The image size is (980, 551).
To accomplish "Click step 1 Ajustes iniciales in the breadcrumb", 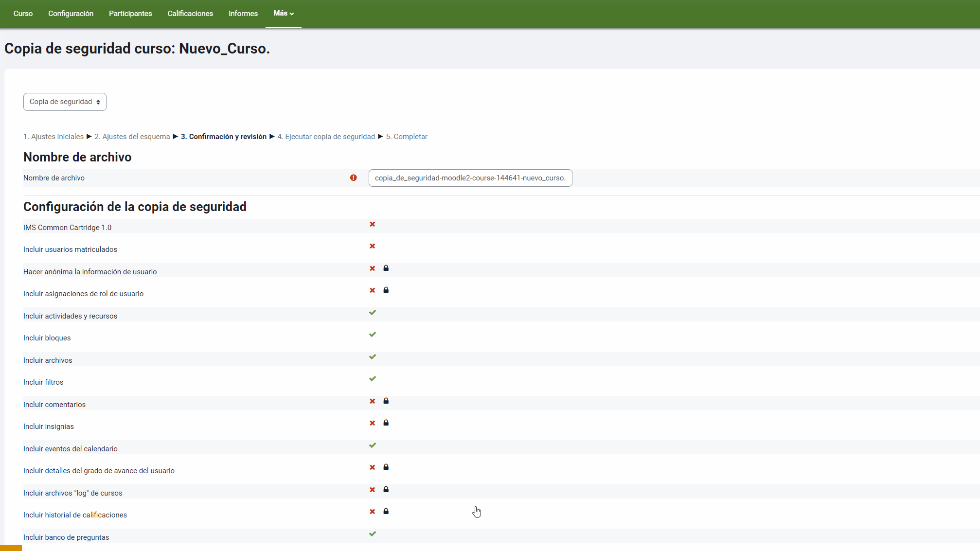I will pyautogui.click(x=53, y=137).
